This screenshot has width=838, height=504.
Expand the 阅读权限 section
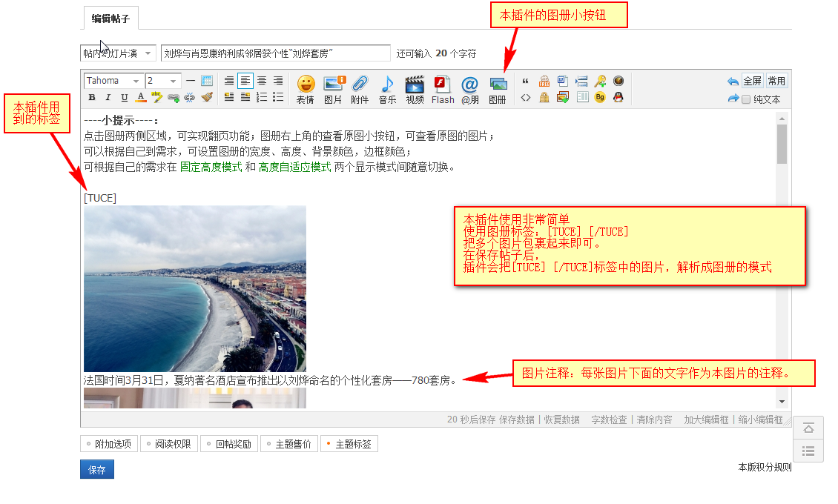click(x=169, y=444)
